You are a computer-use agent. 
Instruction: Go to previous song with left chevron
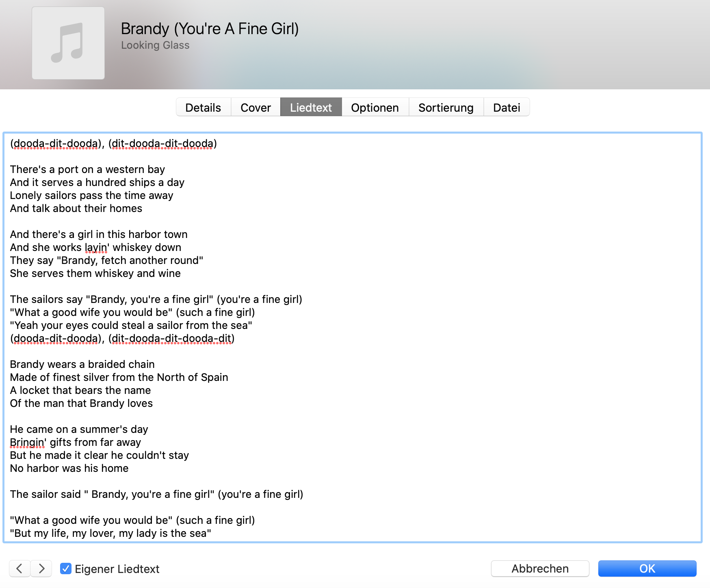point(19,569)
